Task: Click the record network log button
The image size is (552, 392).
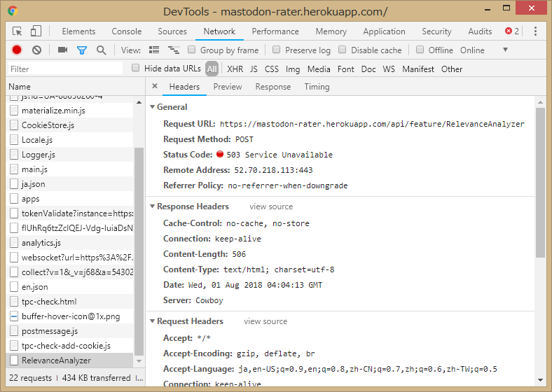Action: point(17,50)
